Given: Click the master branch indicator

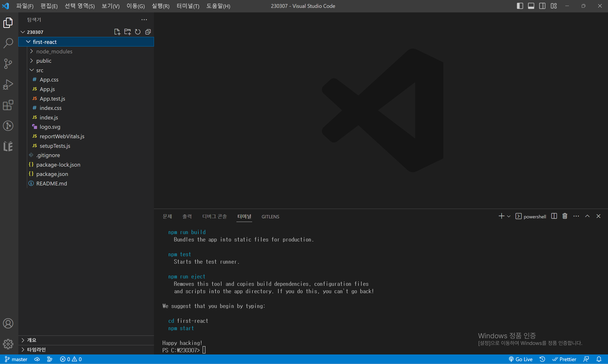Looking at the screenshot, I should pos(16,359).
